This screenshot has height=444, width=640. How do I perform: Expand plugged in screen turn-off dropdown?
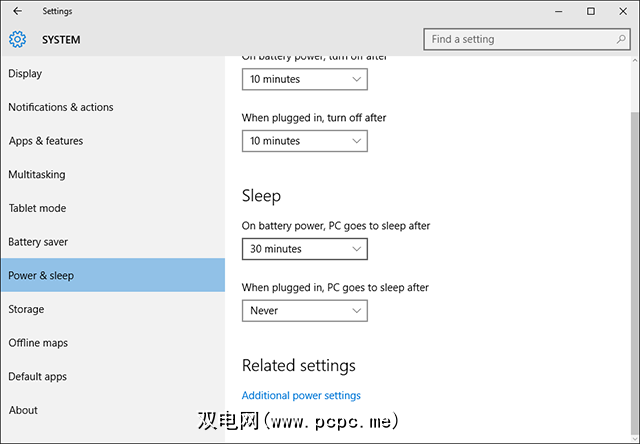[304, 141]
